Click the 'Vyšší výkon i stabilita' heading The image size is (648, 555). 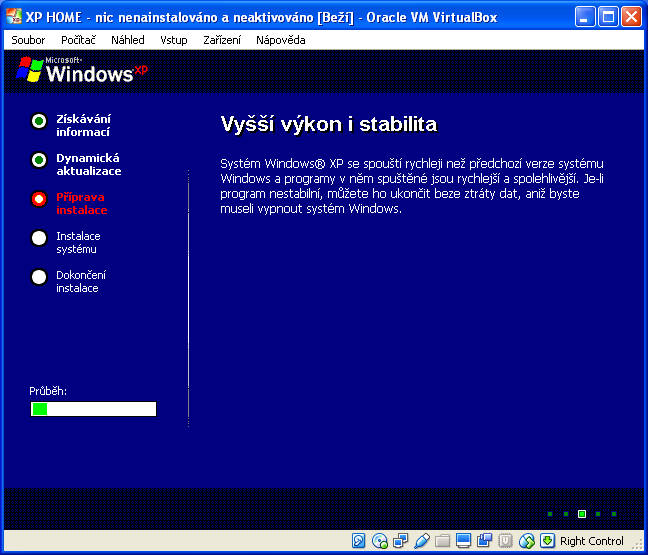(x=329, y=124)
